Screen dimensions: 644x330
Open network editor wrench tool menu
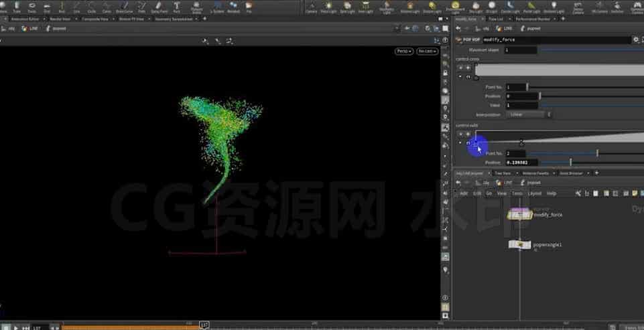tap(579, 193)
